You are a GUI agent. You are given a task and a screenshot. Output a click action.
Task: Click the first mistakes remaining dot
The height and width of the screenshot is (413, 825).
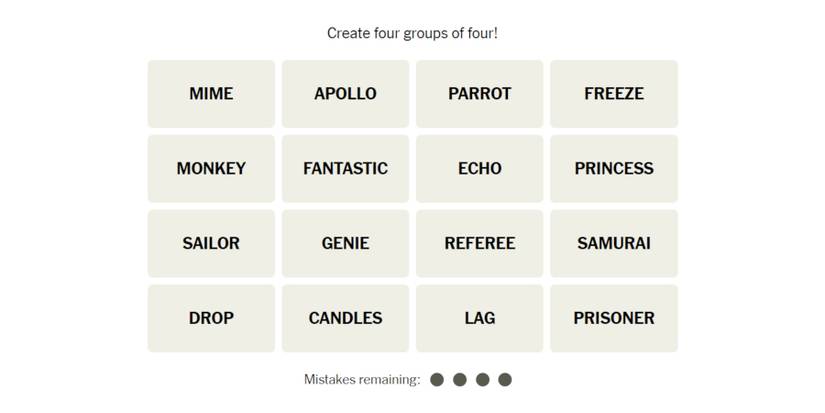(x=437, y=380)
